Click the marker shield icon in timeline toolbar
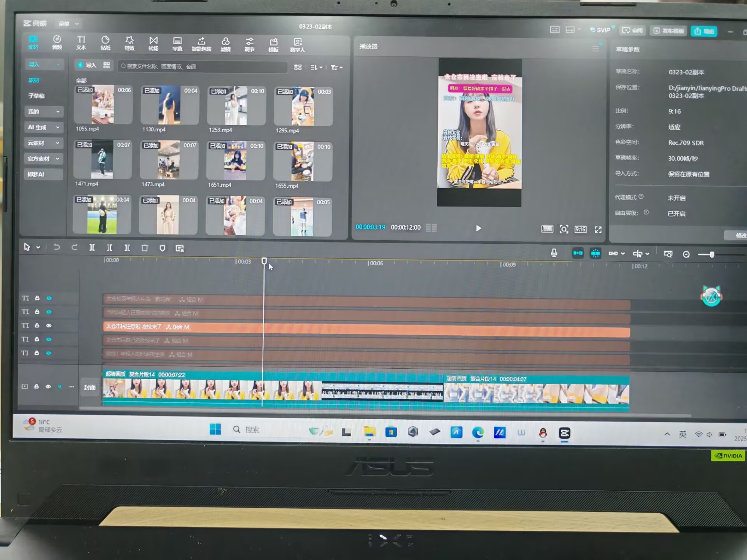 point(162,248)
